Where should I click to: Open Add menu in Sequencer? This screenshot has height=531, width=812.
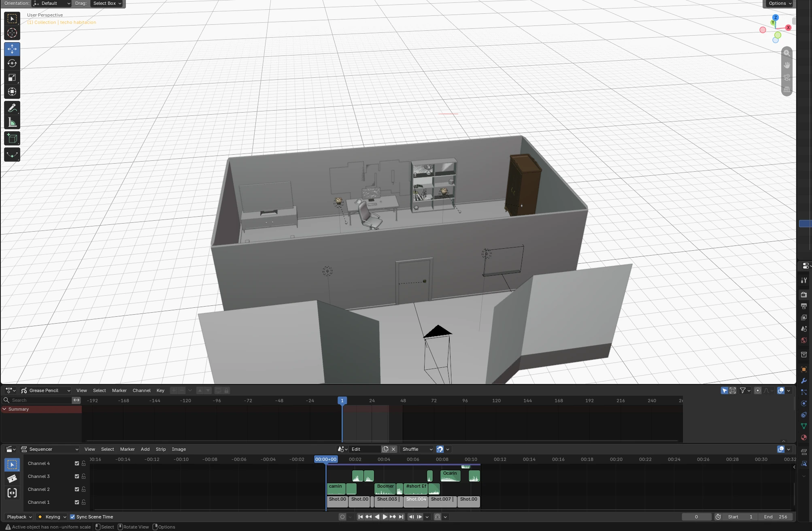pos(145,449)
